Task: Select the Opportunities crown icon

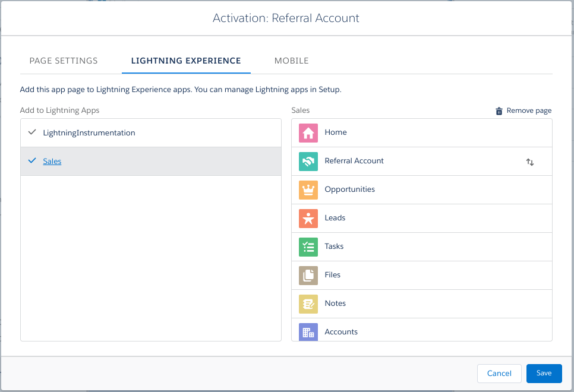Action: click(x=308, y=189)
